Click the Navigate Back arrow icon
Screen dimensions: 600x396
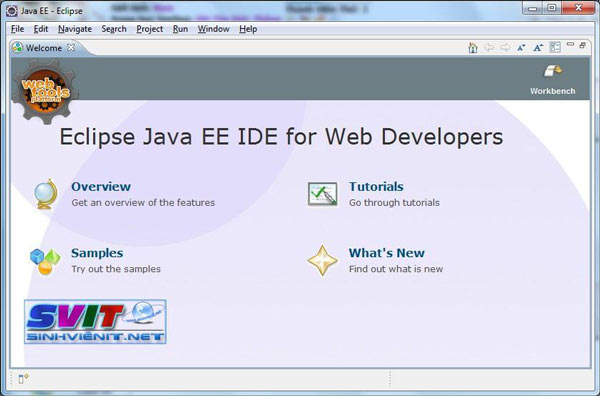click(489, 47)
